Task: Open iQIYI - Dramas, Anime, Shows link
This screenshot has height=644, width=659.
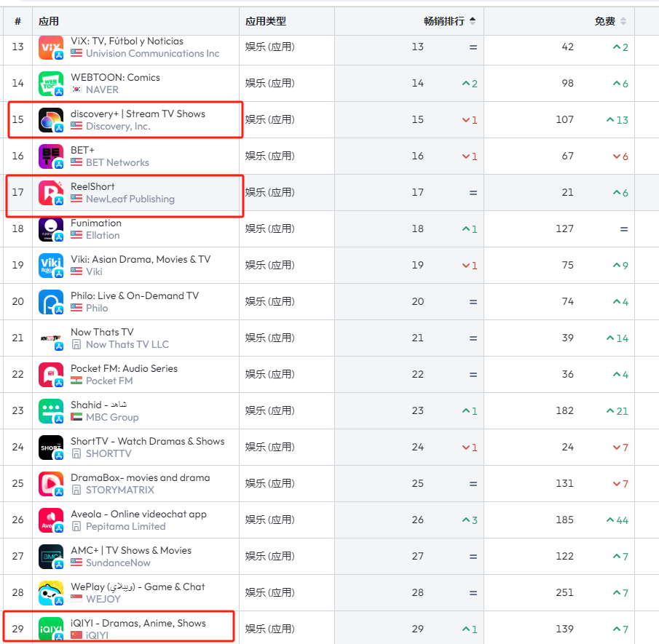Action: coord(138,623)
